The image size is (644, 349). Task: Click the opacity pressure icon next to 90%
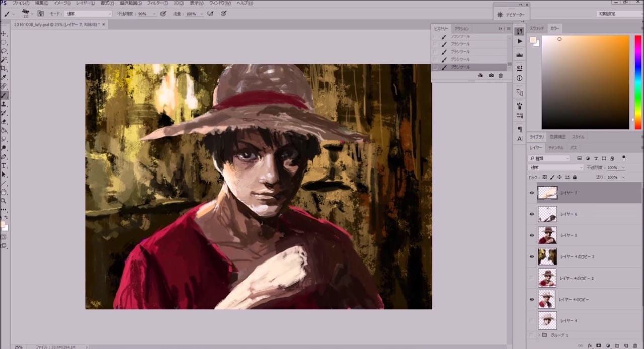pos(163,14)
